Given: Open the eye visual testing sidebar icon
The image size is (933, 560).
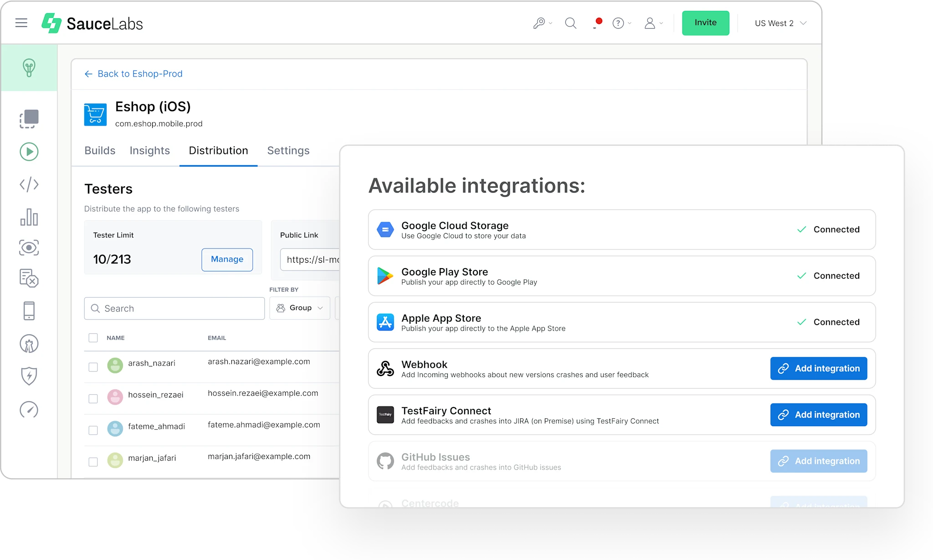Looking at the screenshot, I should (29, 248).
